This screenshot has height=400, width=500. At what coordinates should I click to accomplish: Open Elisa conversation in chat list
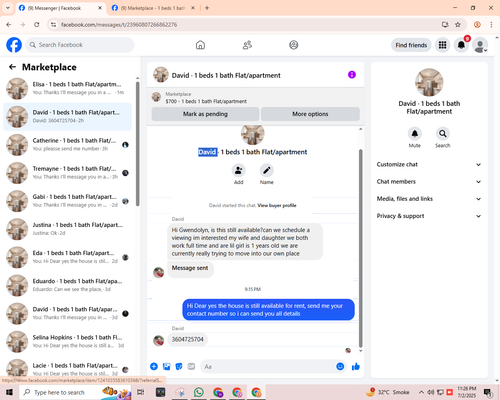68,89
